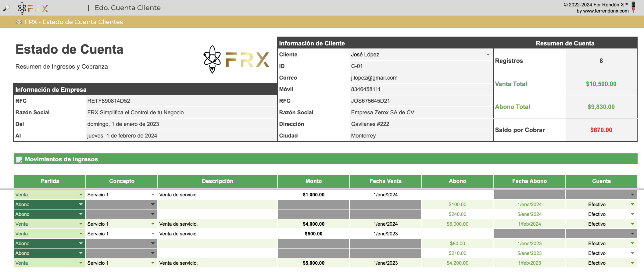Select the cell Empresa Zerox SA de CV
The image size is (644, 272).
[x=421, y=113]
